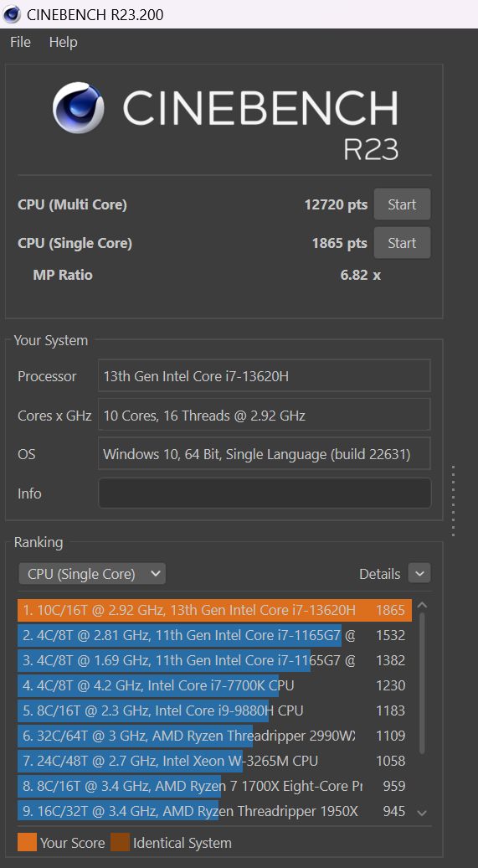Click the Cinebench sphere logo
Image resolution: width=478 pixels, height=868 pixels.
click(x=79, y=108)
